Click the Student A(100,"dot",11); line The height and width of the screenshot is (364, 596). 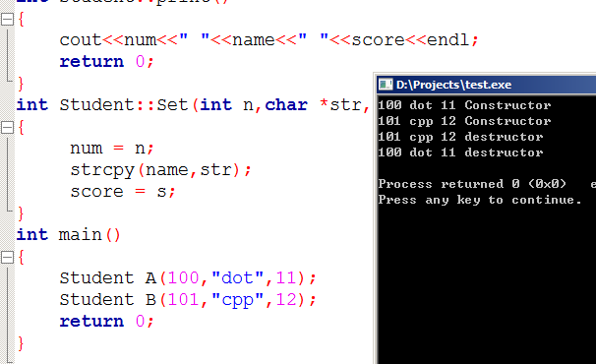coord(188,278)
